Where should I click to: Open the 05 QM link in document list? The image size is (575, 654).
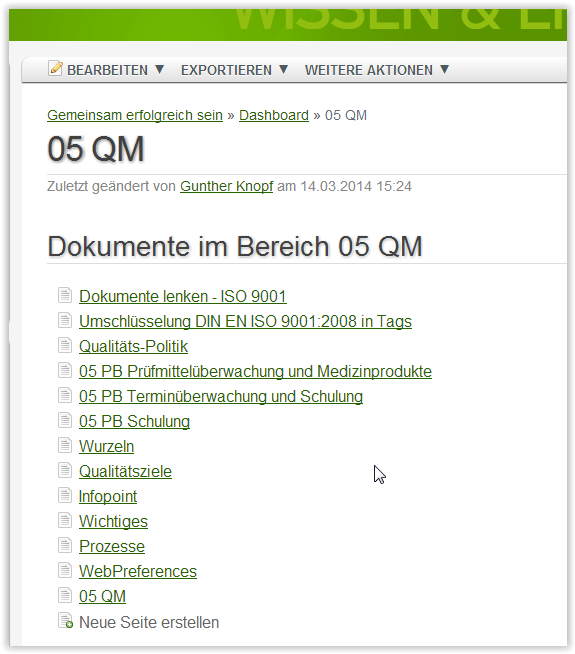[103, 597]
